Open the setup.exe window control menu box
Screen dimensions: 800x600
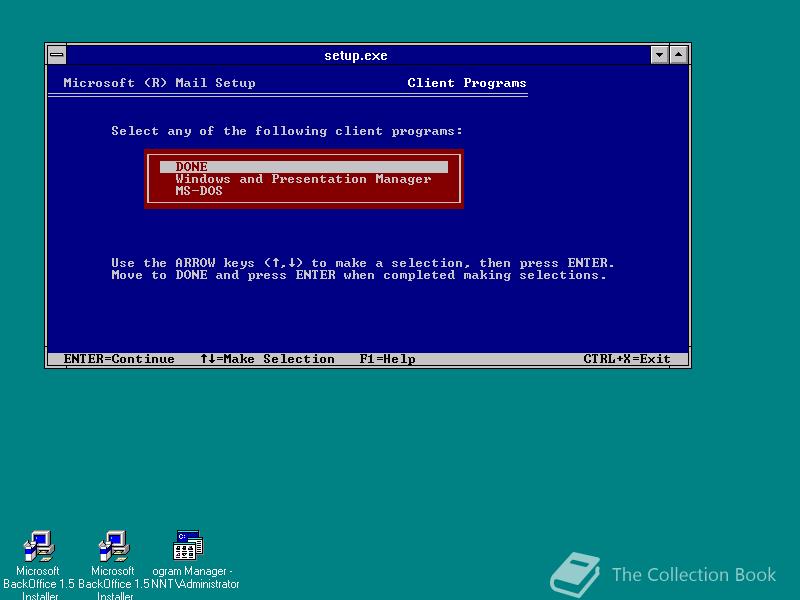click(57, 55)
